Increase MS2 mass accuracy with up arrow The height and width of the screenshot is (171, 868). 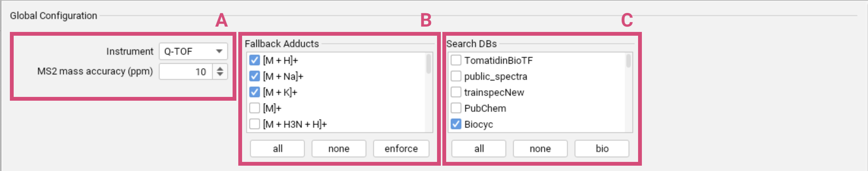tap(220, 68)
